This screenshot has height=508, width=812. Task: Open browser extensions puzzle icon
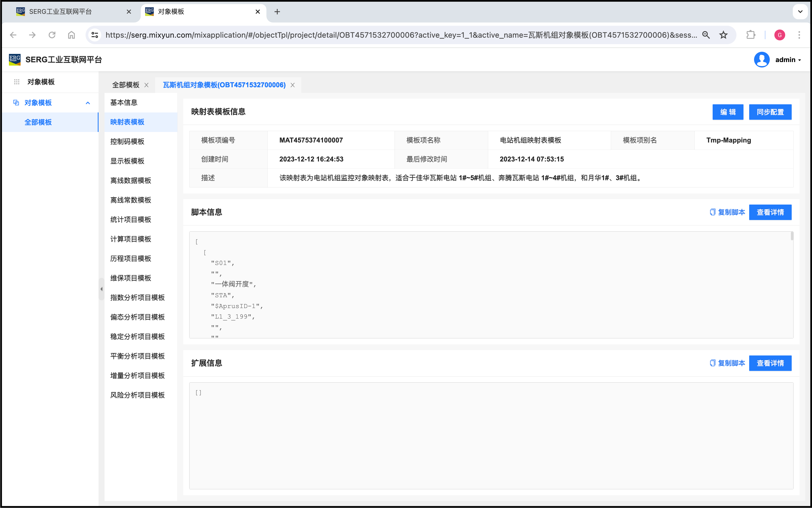click(x=751, y=35)
